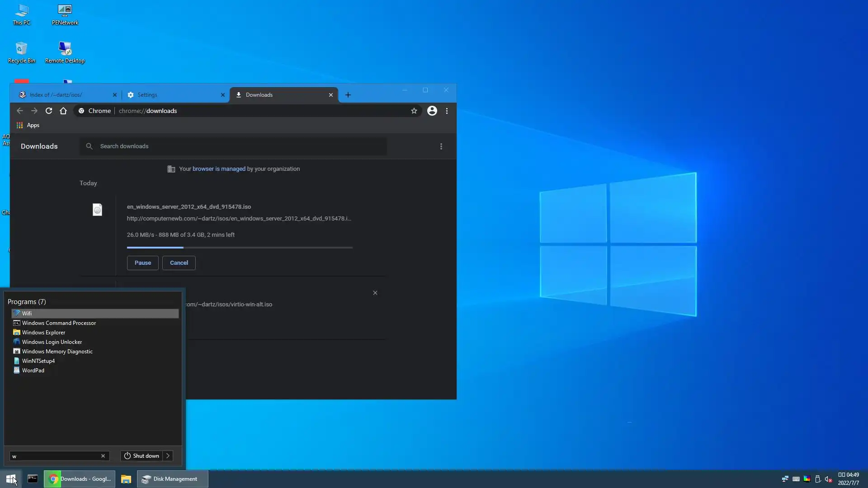Click the Chrome home icon
Image resolution: width=868 pixels, height=488 pixels.
click(63, 111)
